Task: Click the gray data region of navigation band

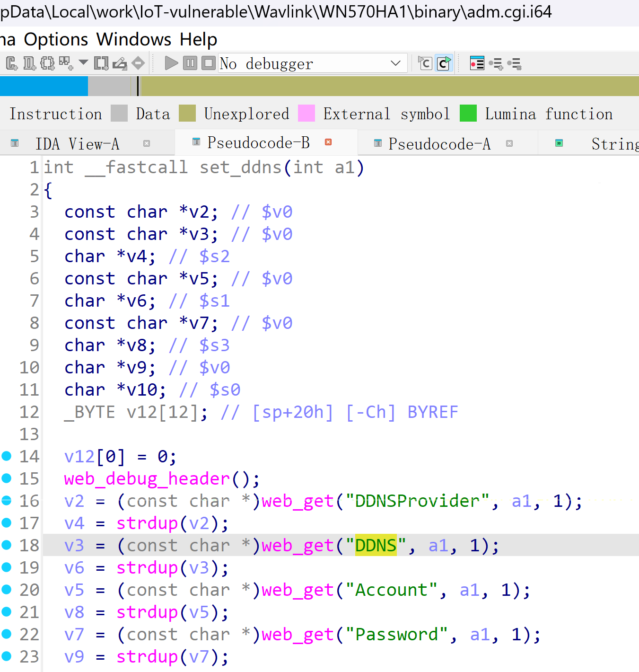Action: pyautogui.click(x=109, y=86)
